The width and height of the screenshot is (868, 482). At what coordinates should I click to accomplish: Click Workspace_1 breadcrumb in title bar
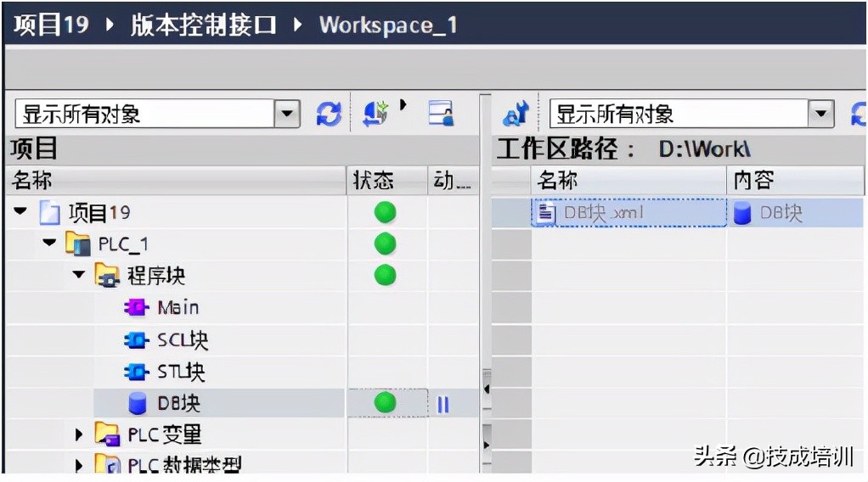[x=388, y=25]
